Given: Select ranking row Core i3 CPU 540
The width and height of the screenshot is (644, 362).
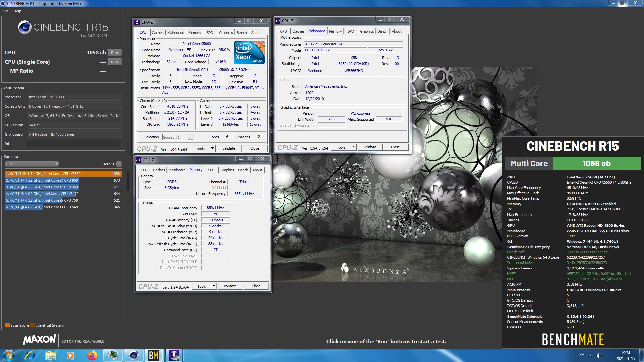Looking at the screenshot, I should (63, 207).
